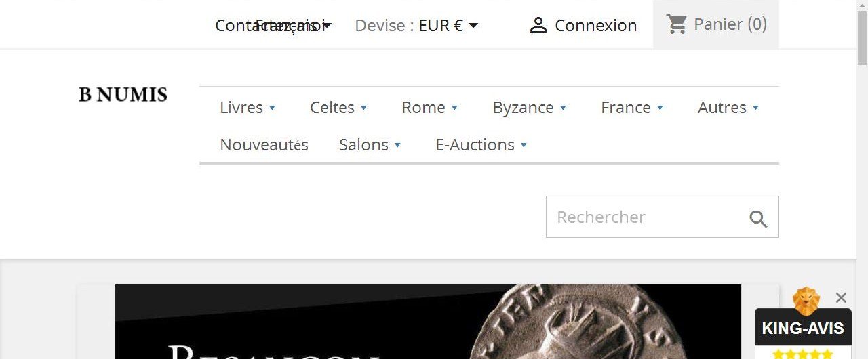Click the Connexion login link
This screenshot has height=359, width=868.
(x=595, y=26)
